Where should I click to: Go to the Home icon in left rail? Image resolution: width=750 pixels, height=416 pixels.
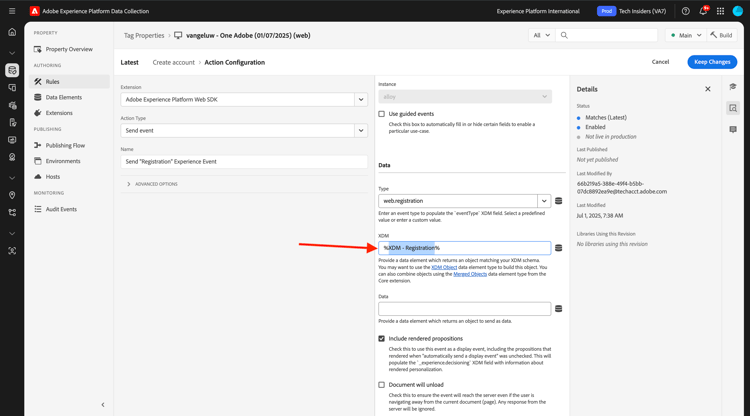point(12,32)
